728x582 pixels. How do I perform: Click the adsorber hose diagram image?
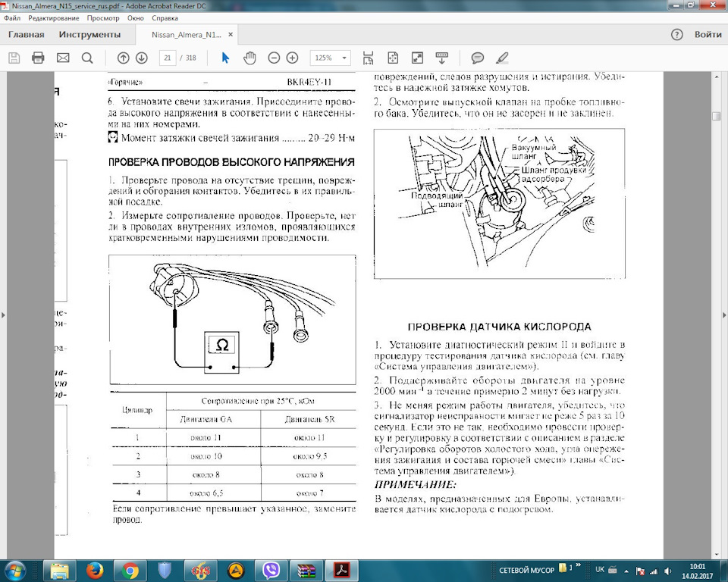point(499,203)
